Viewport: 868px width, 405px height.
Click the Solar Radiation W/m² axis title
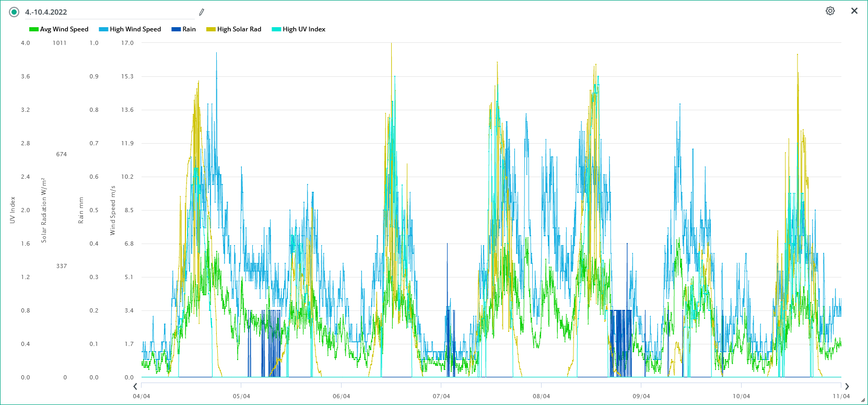point(44,210)
